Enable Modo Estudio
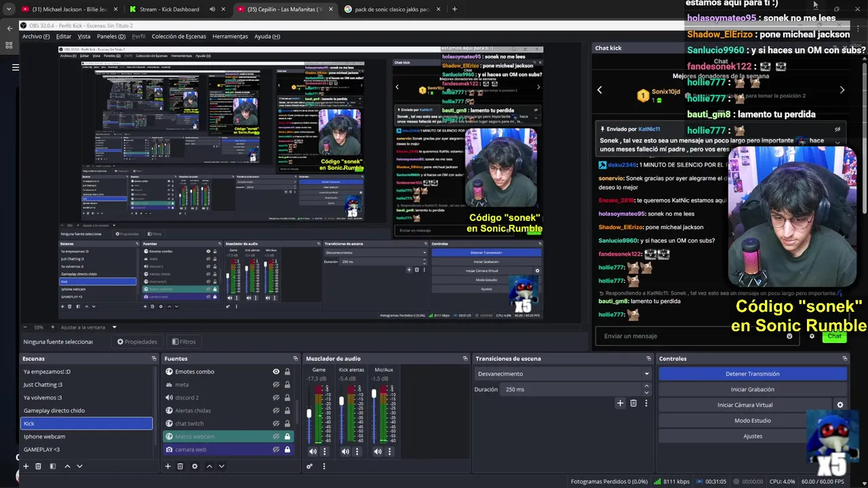Viewport: 868px width, 488px height. pos(753,420)
